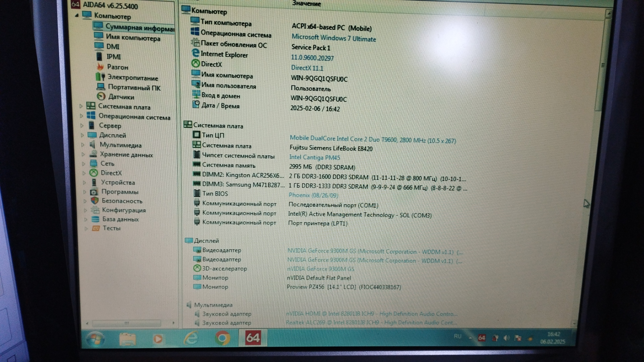This screenshot has width=644, height=362.
Task: Open Имя компьютера in the tree
Action: pos(133,38)
